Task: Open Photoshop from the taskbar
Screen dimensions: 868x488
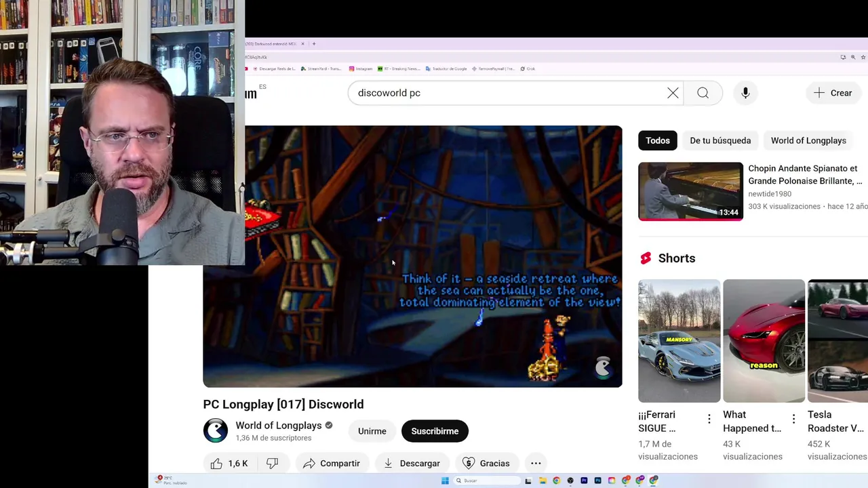Action: coord(597,481)
